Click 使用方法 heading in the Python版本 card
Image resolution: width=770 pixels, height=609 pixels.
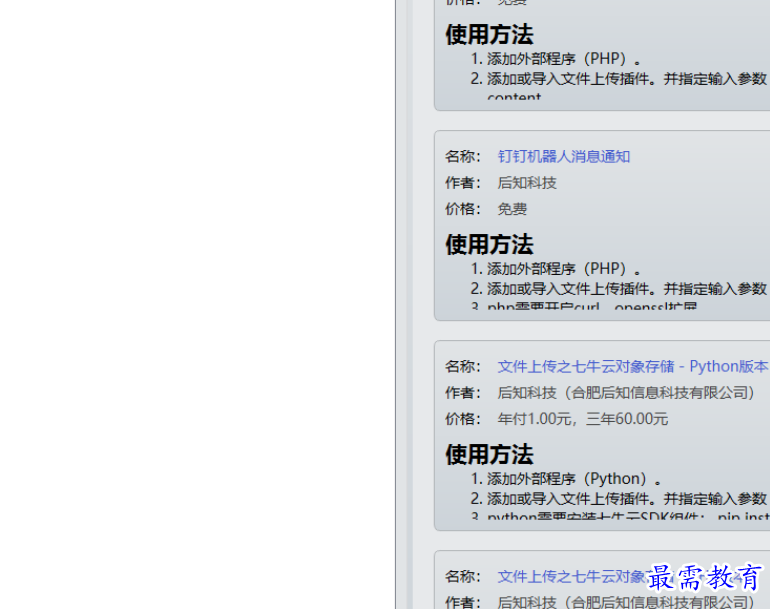489,455
